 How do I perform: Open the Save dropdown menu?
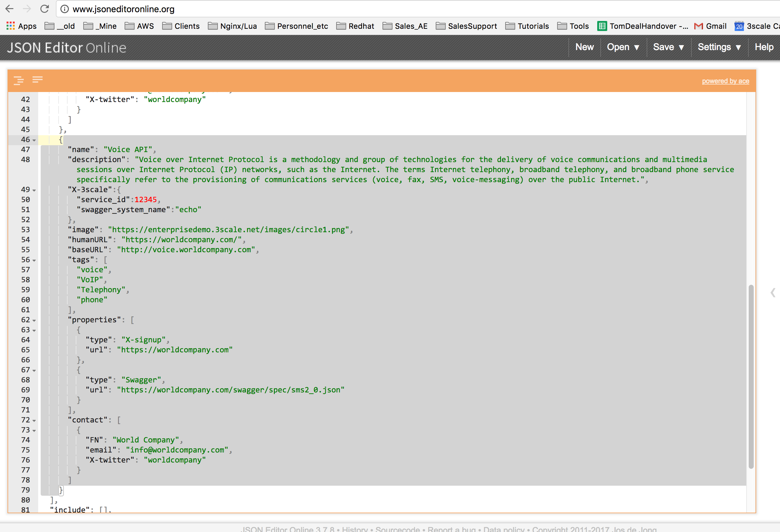coord(668,47)
